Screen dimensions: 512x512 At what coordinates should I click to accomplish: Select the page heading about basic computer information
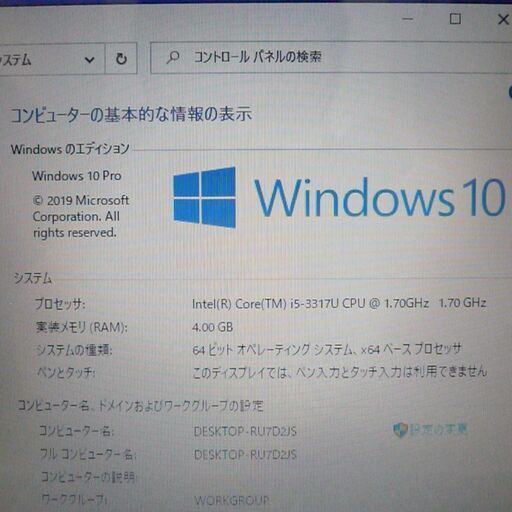point(131,114)
